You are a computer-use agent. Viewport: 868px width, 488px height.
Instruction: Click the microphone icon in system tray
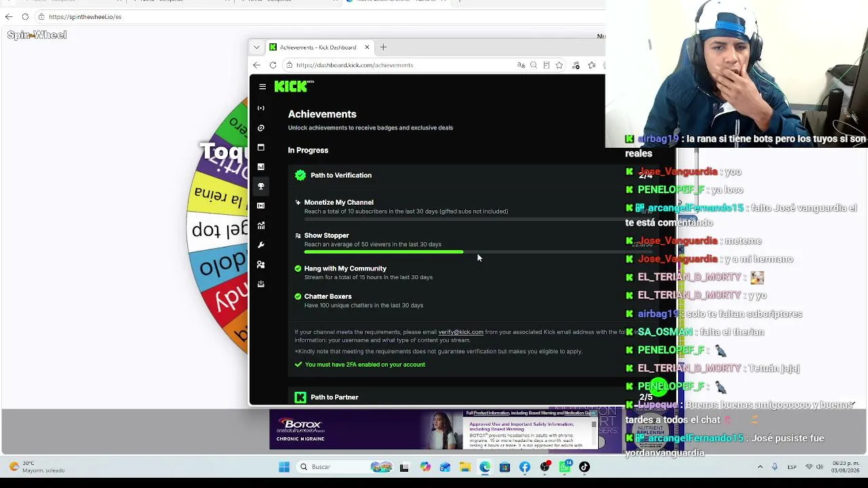click(775, 467)
